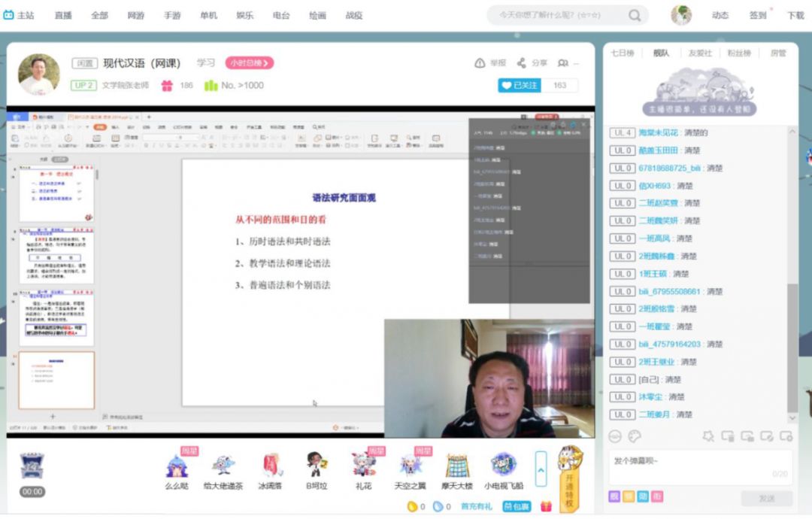Click the 包裹 bag button
The image size is (812, 519).
pos(517,506)
